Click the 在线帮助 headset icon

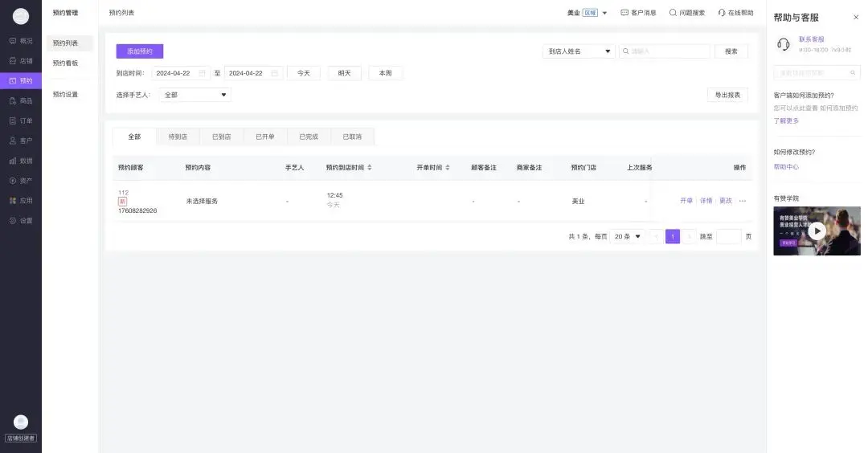(x=721, y=13)
